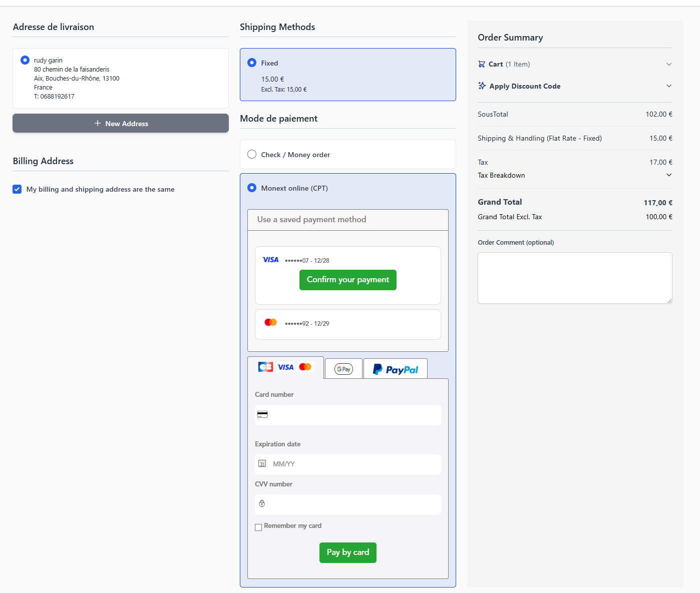Click the credit card icon in card number field

pos(262,414)
